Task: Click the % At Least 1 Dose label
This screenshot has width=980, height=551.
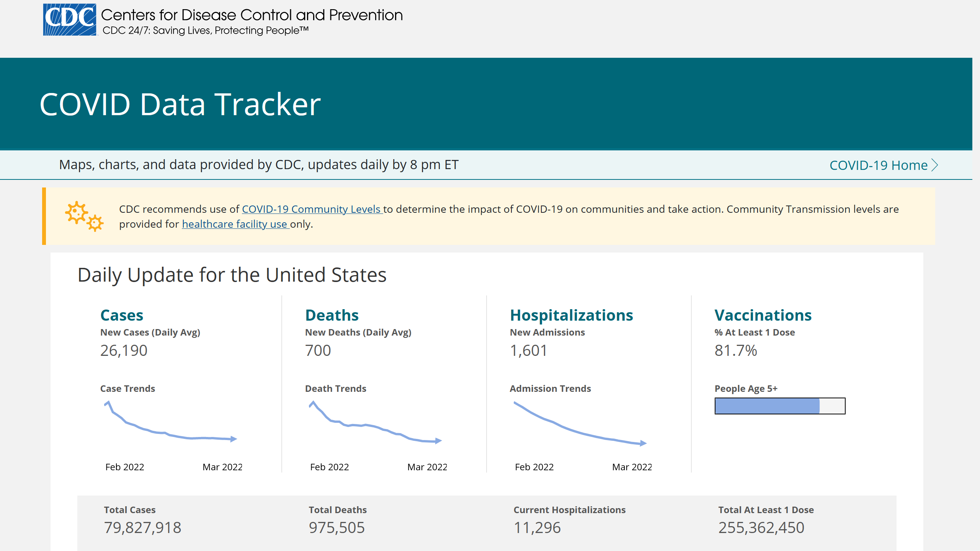Action: point(755,332)
